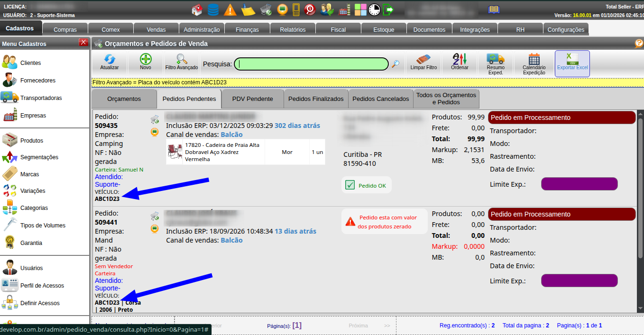Image resolution: width=644 pixels, height=335 pixels.
Task: Open the Estoque main menu tab
Action: (384, 29)
